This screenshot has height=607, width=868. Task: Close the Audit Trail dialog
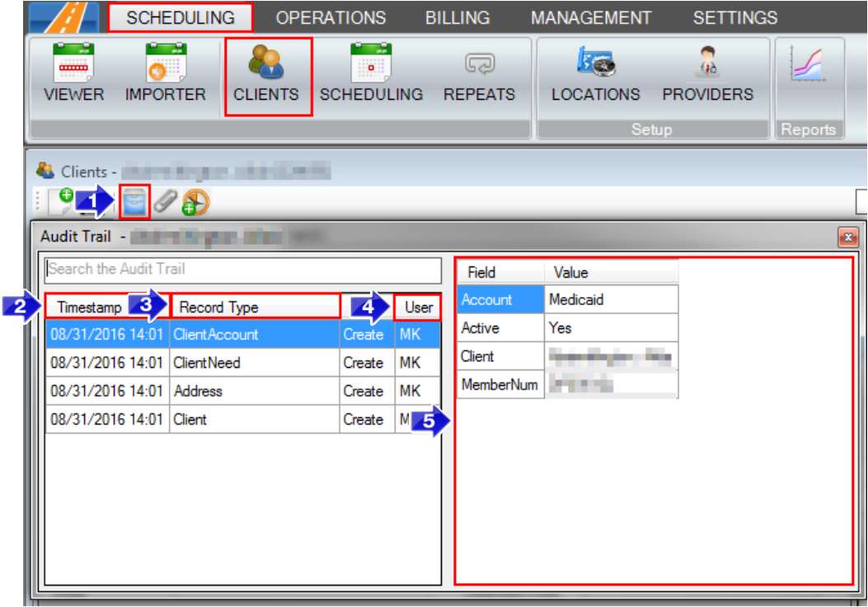point(849,238)
